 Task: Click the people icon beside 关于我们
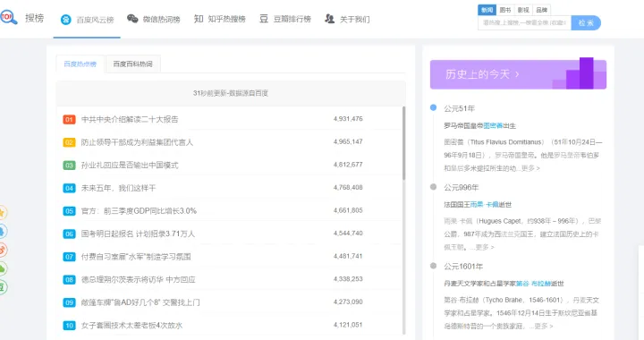(x=329, y=19)
